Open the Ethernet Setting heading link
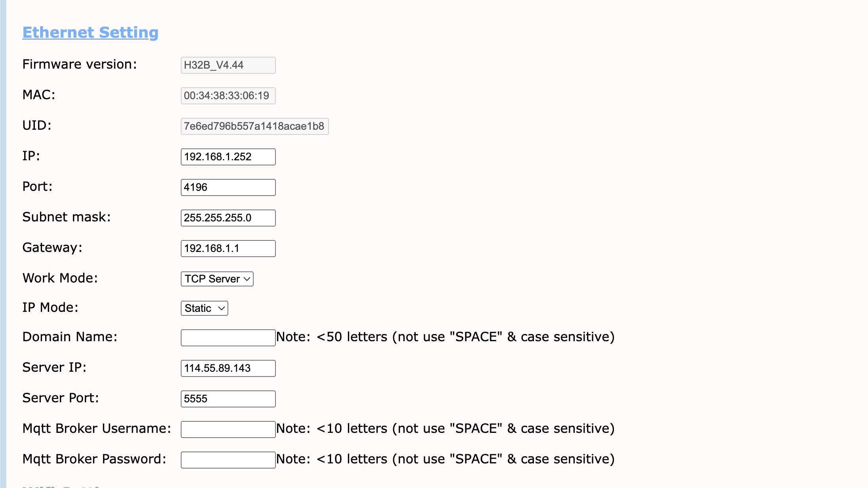Image resolution: width=868 pixels, height=488 pixels. (x=90, y=33)
